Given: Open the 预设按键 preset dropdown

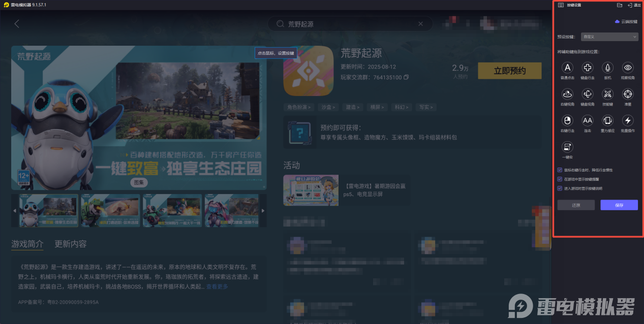Looking at the screenshot, I should (609, 37).
